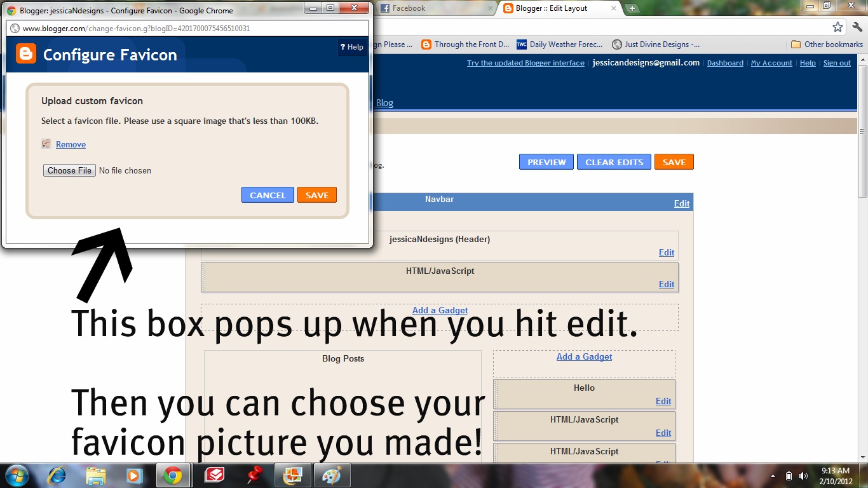The height and width of the screenshot is (488, 868).
Task: Click the red pushpin app icon on the taskbar
Action: coord(253,475)
